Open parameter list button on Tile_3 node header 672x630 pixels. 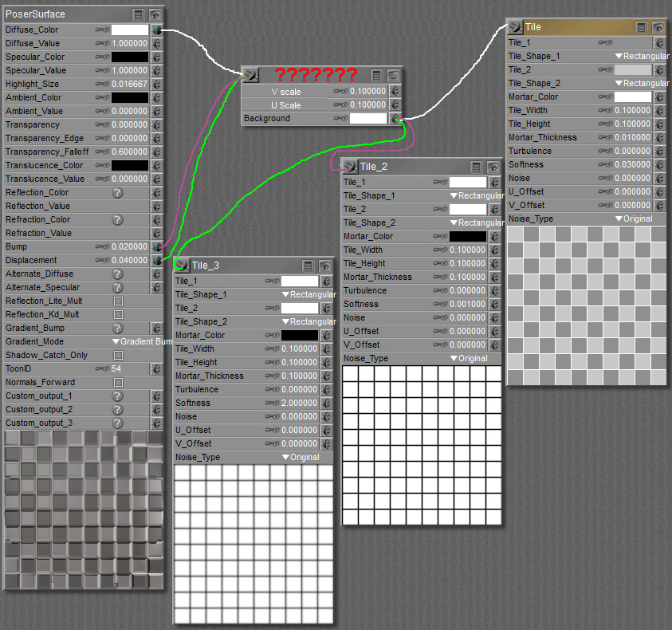pos(308,266)
